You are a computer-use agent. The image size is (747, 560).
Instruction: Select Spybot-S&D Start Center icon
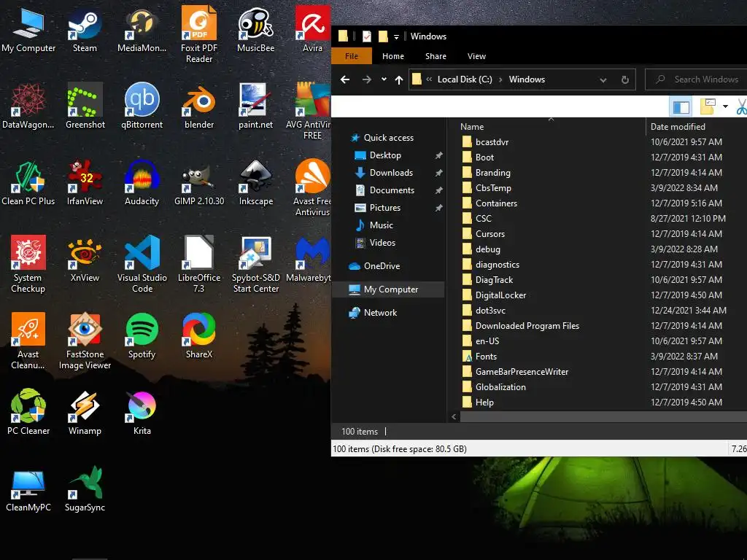pos(256,264)
